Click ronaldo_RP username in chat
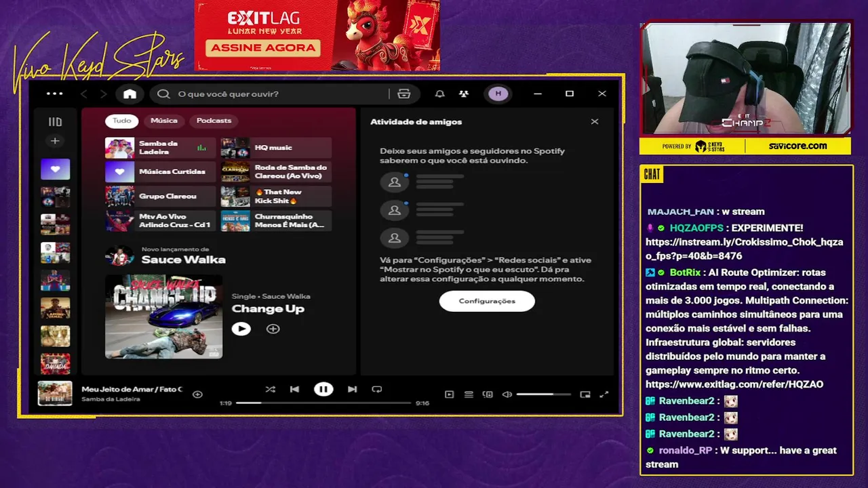 (x=686, y=450)
